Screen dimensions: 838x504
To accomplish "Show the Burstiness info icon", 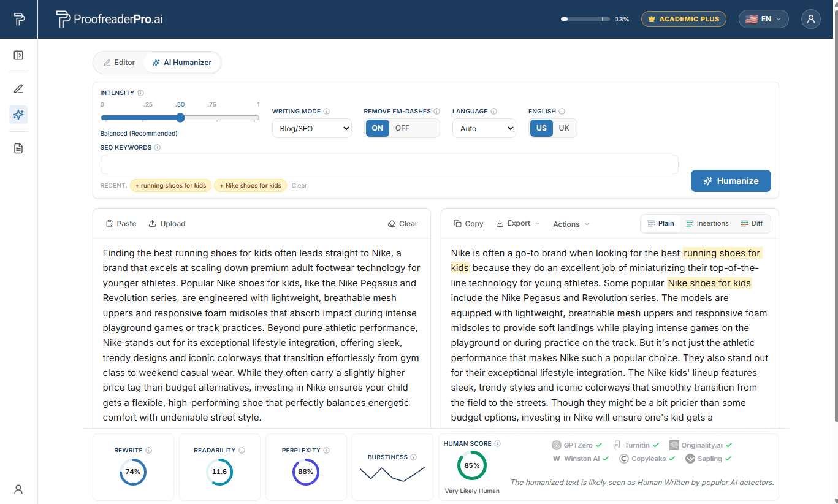I will [x=414, y=457].
